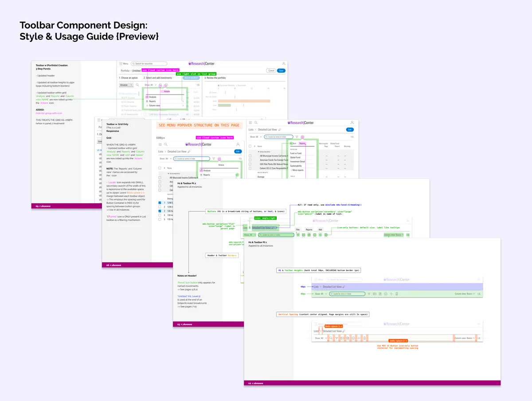This screenshot has width=532, height=401.
Task: Click the text size icon in the Heights mockup
Action: pyautogui.click(x=479, y=294)
